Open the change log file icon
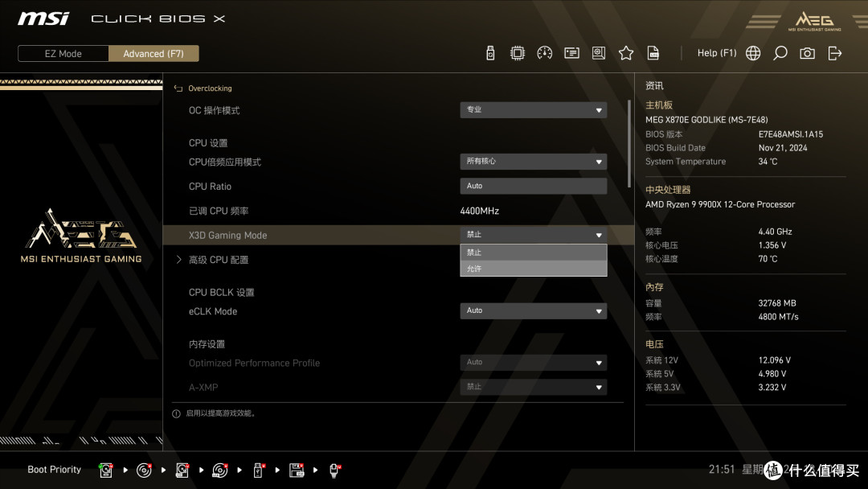 (653, 53)
